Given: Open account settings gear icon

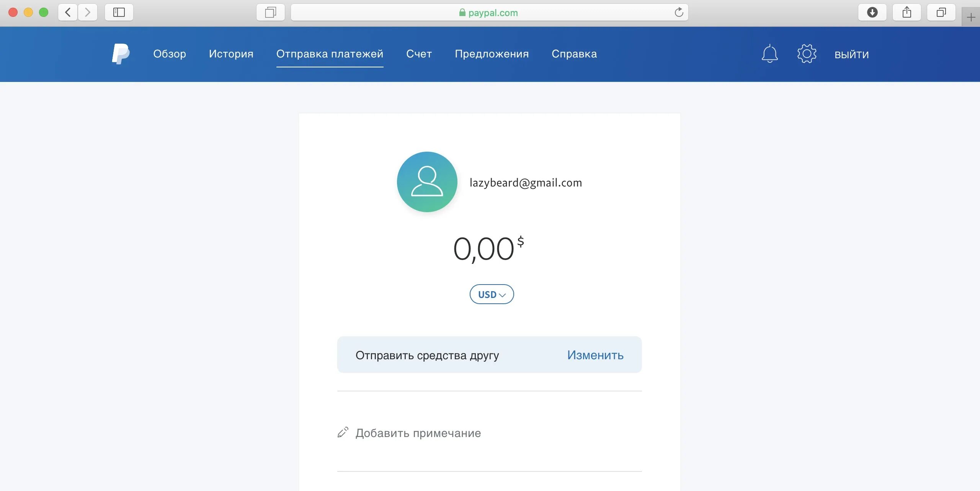Looking at the screenshot, I should click(807, 54).
